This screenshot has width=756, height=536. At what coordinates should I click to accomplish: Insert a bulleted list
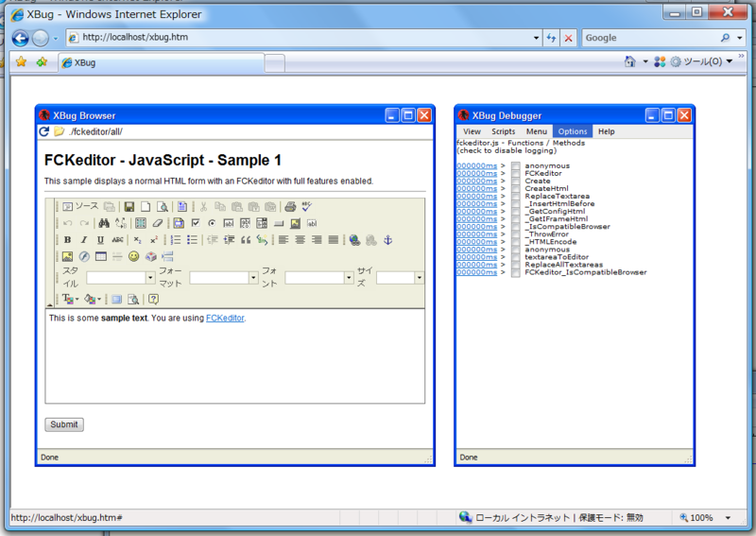point(192,240)
